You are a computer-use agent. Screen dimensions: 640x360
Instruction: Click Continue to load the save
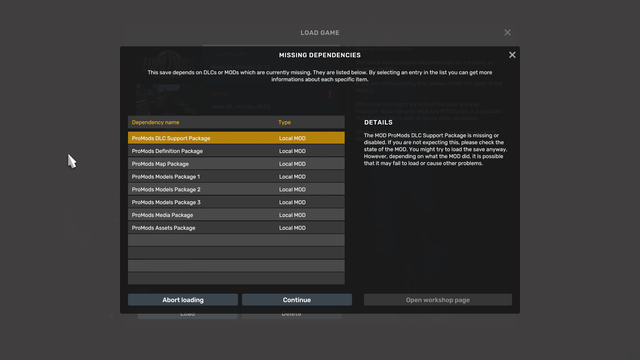tap(297, 300)
